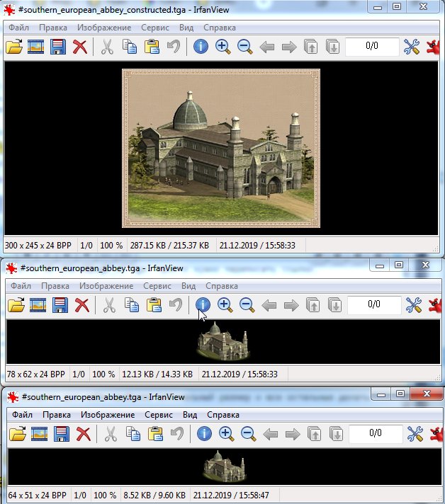Image resolution: width=445 pixels, height=504 pixels.
Task: Status bar text '12.13 KB / 14.33 KB'
Action: pyautogui.click(x=157, y=374)
